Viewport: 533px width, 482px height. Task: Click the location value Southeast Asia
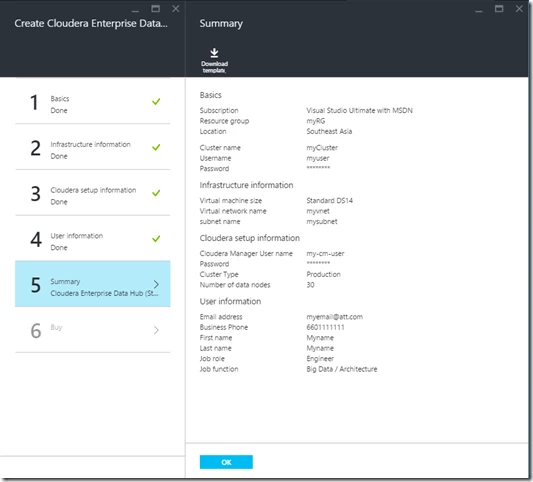tap(329, 131)
